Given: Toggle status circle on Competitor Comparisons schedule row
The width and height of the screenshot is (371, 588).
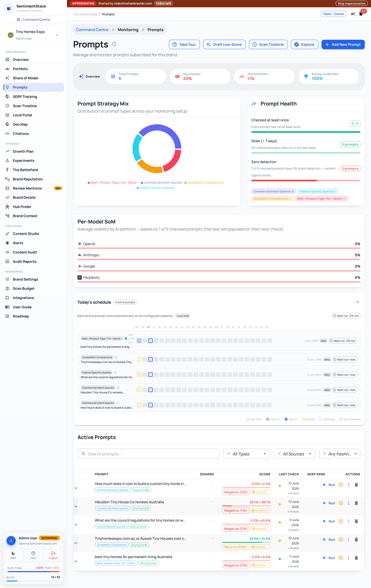Looking at the screenshot, I should [x=116, y=357].
